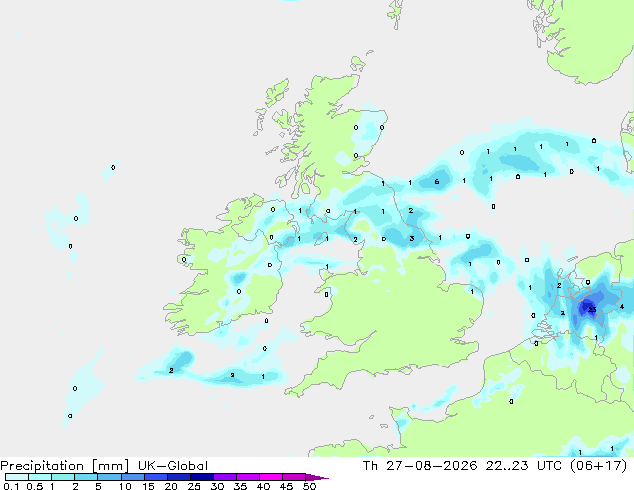Click the 25–30 mm dark navy legend swatch
The image size is (634, 490).
(x=201, y=477)
